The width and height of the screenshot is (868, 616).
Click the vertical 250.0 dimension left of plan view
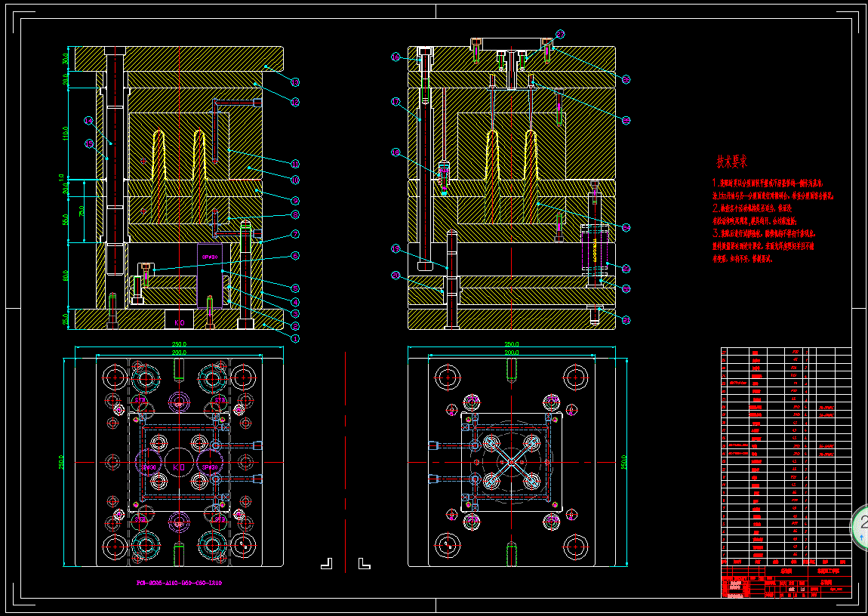tap(60, 463)
